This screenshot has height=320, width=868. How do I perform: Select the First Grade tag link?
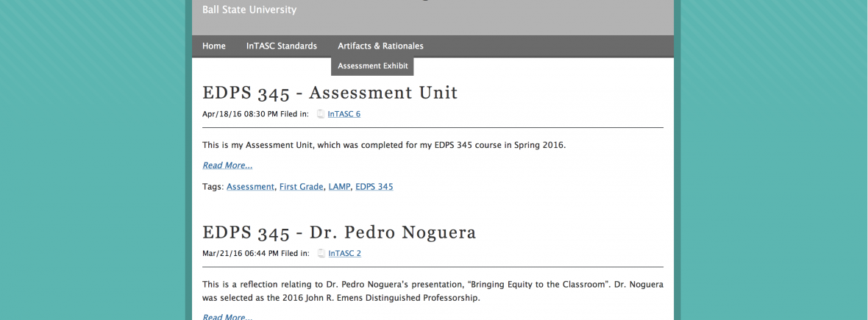(301, 187)
